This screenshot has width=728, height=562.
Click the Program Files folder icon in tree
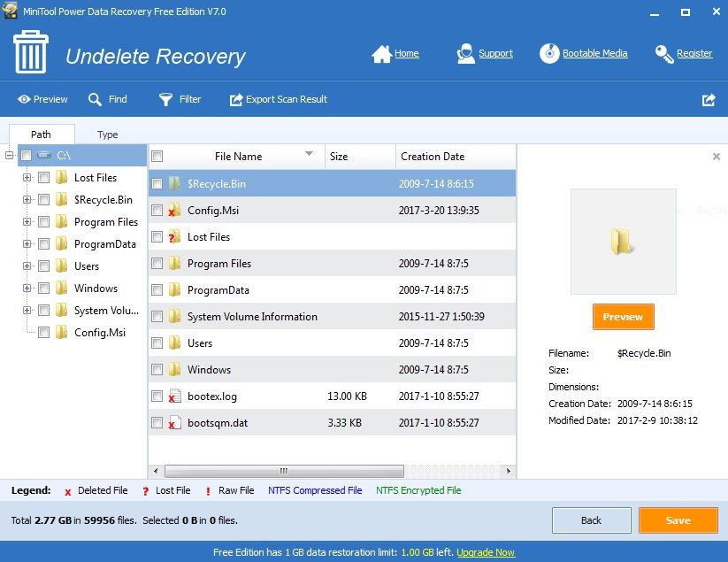tap(62, 221)
